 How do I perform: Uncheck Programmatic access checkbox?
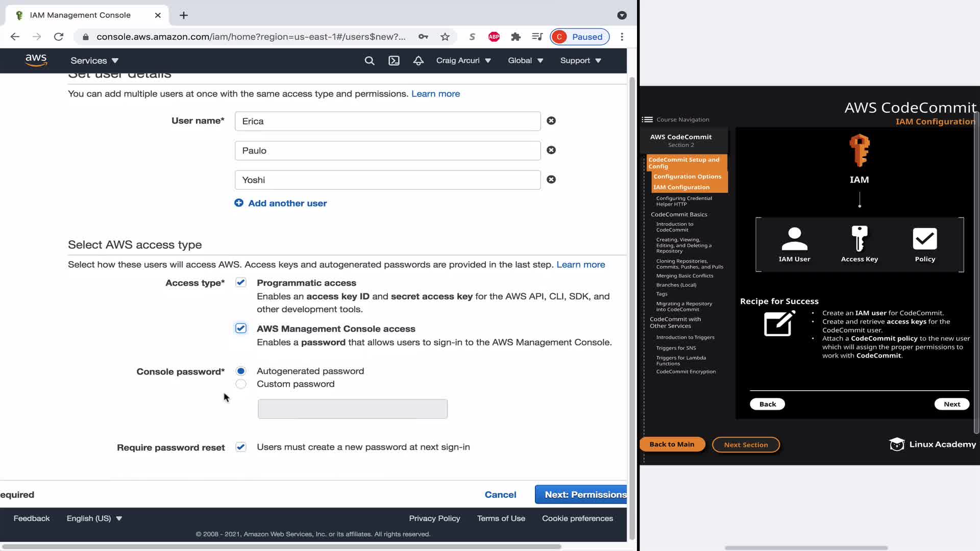click(x=241, y=283)
